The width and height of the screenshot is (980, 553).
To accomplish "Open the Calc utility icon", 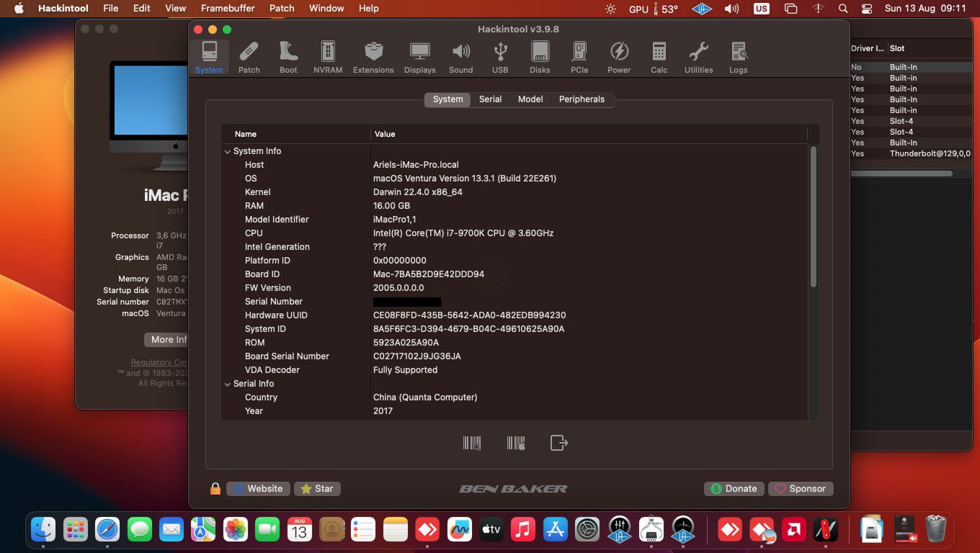I will [x=658, y=55].
